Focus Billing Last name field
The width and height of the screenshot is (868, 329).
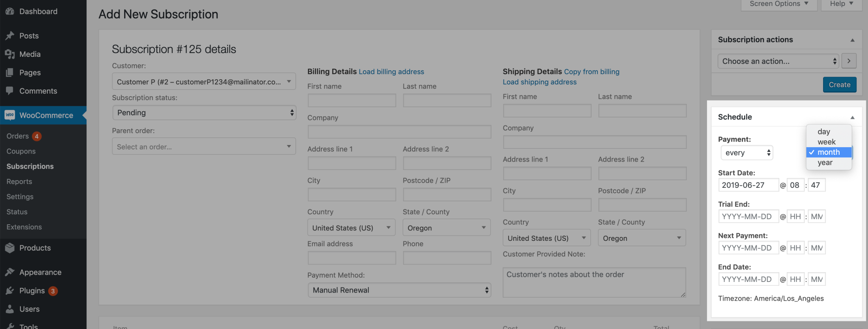pyautogui.click(x=447, y=100)
